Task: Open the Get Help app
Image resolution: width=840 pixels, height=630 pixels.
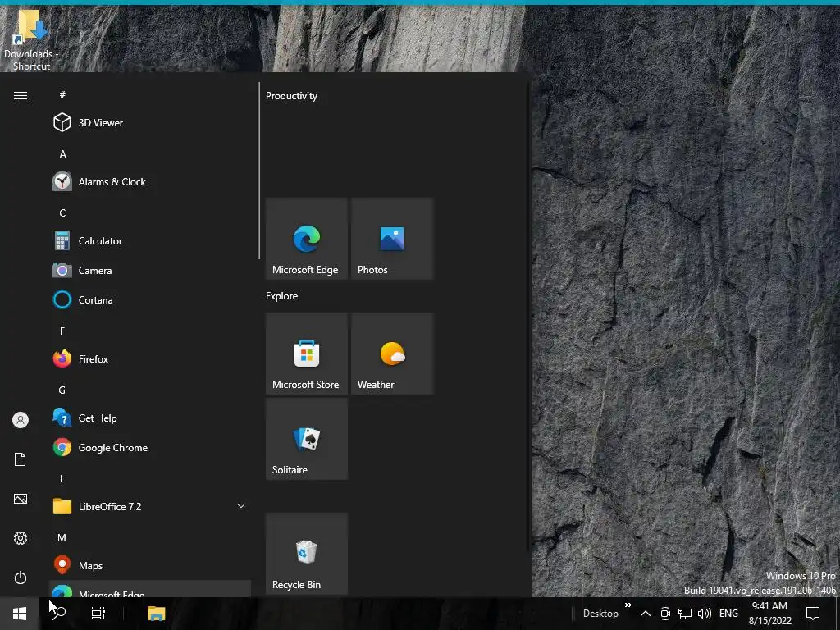Action: tap(150, 418)
